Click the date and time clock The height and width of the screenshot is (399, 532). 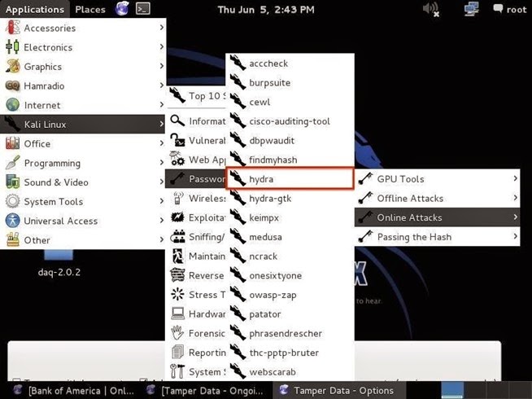tap(266, 10)
